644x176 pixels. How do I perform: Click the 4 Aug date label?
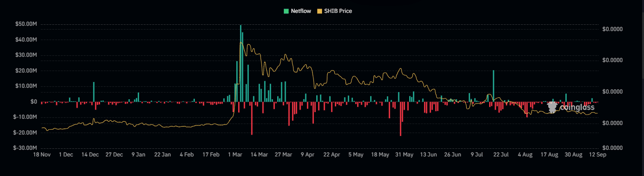tap(525, 155)
